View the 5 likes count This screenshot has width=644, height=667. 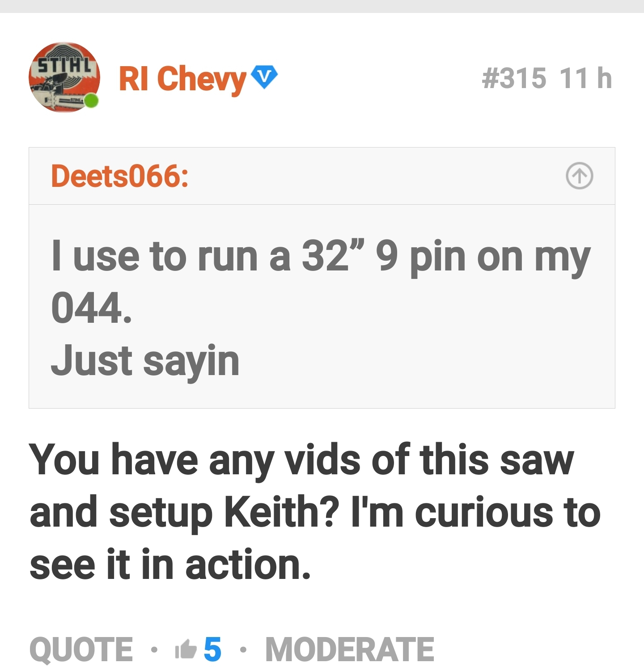point(213,649)
